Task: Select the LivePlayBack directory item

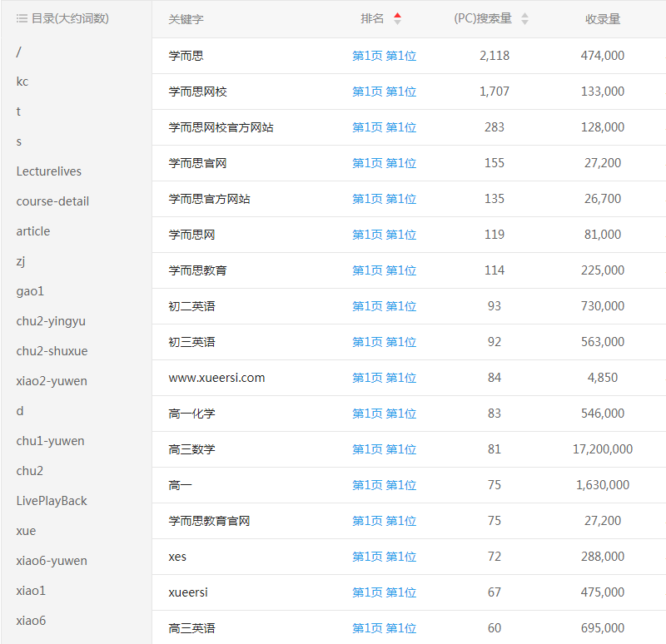Action: 52,501
